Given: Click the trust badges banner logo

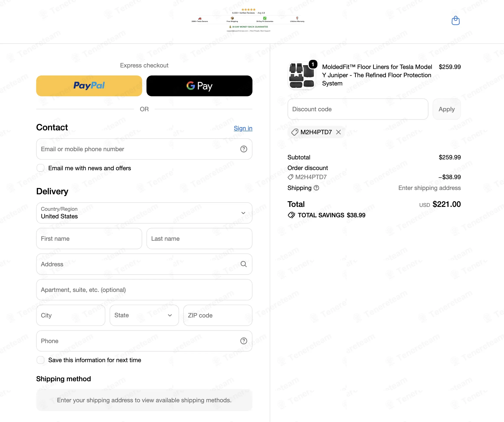Looking at the screenshot, I should pos(248,20).
